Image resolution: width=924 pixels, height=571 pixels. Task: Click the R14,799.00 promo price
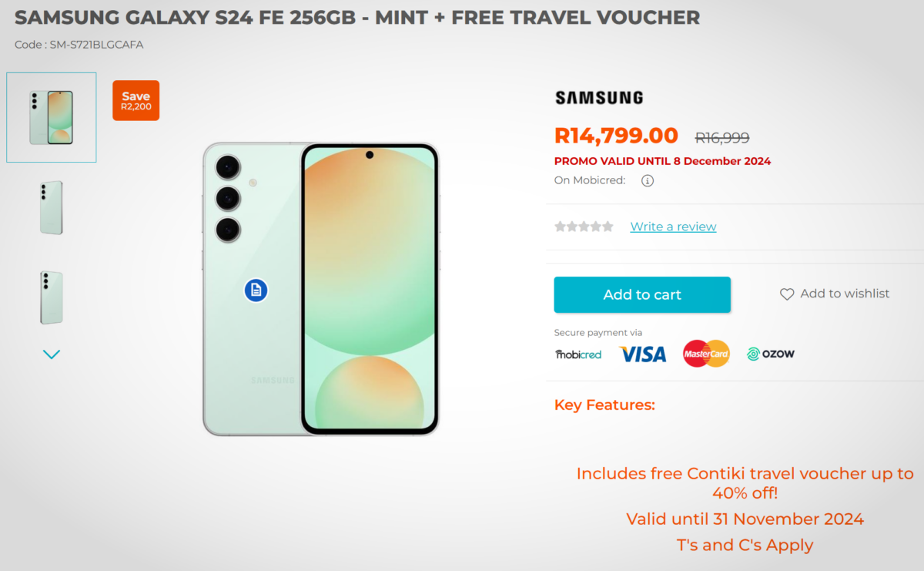coord(616,136)
